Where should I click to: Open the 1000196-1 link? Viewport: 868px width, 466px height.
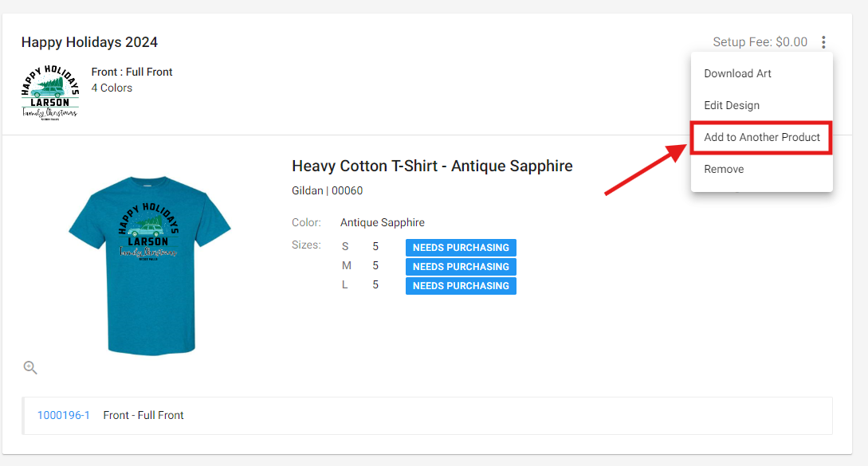(64, 415)
